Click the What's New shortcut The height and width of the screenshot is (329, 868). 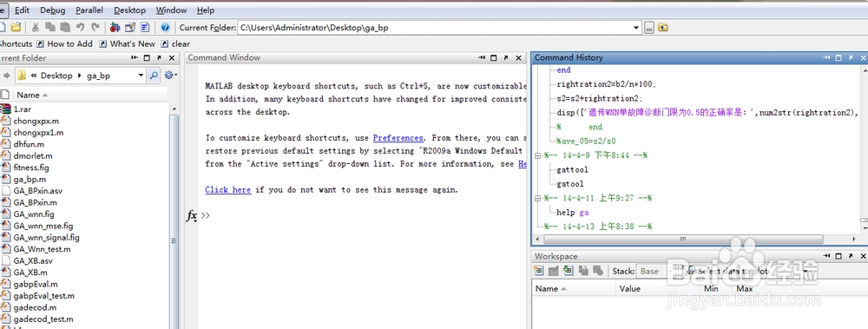pyautogui.click(x=128, y=43)
